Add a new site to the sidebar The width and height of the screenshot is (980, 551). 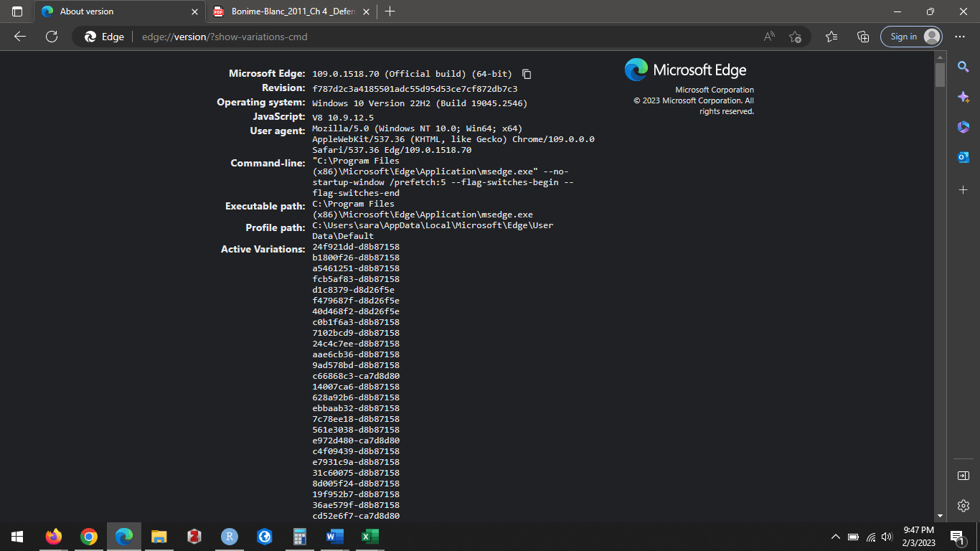tap(963, 189)
